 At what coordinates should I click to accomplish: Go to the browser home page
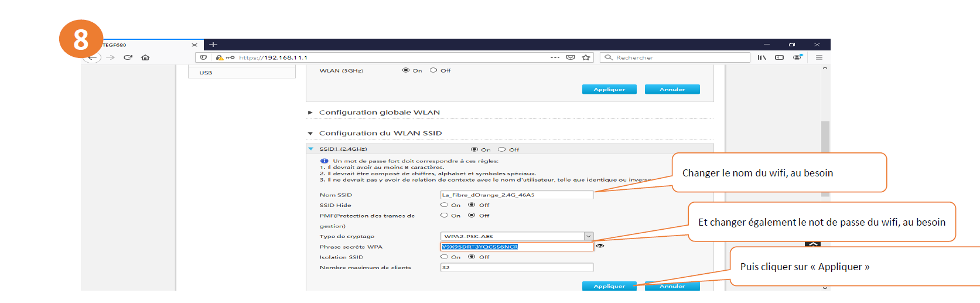tap(145, 57)
